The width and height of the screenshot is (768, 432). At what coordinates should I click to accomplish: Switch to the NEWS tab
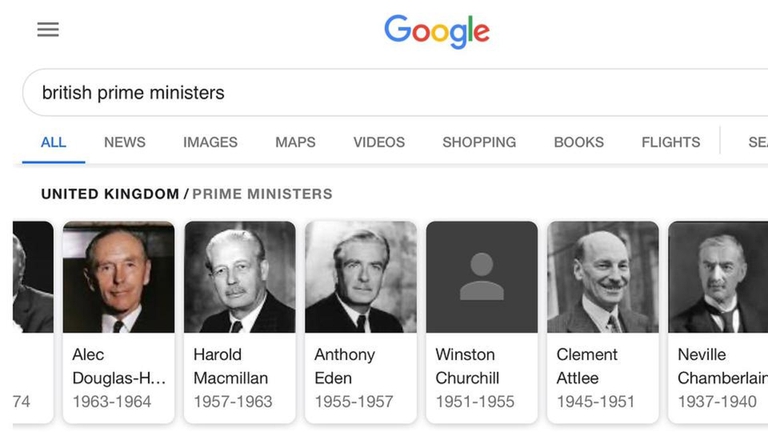(x=125, y=142)
